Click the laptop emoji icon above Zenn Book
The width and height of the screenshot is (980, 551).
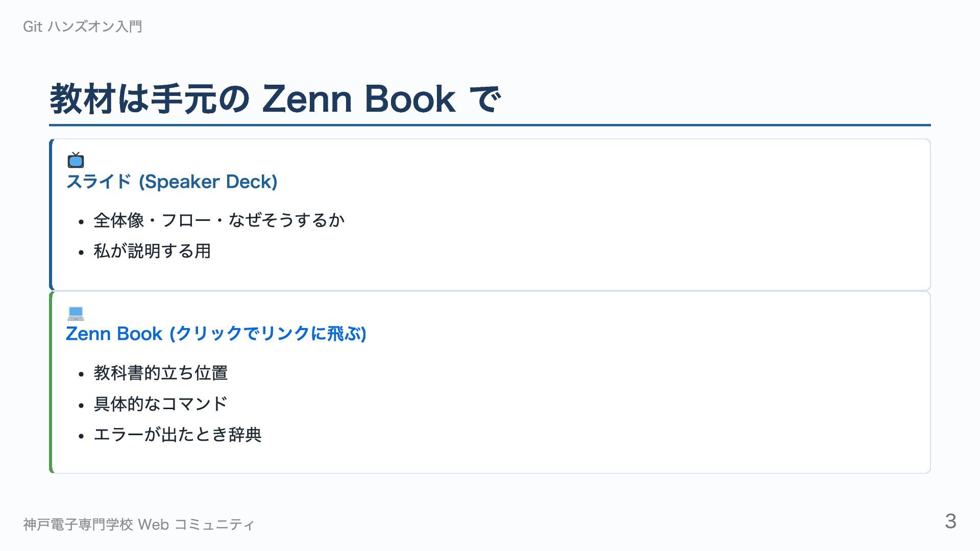click(x=76, y=312)
